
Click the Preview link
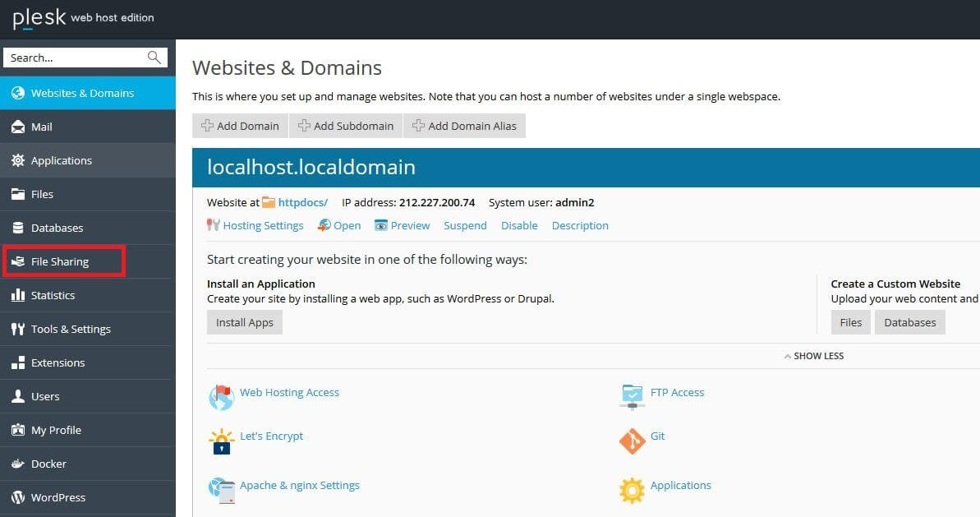pos(410,226)
